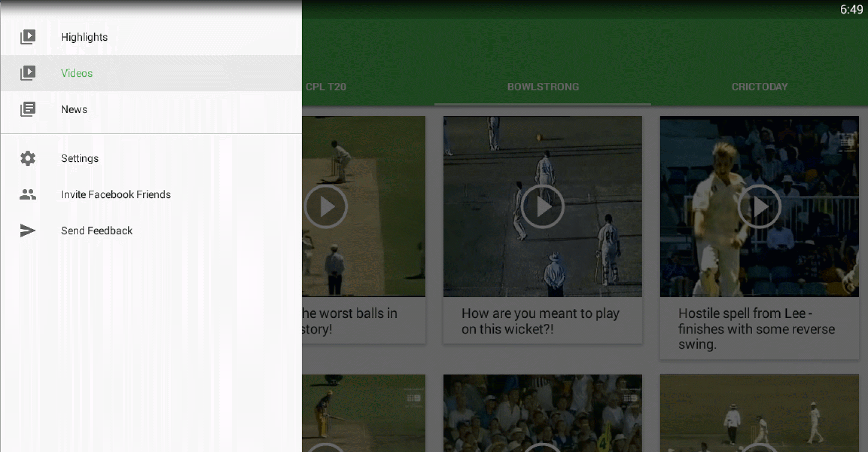868x452 pixels.
Task: Click the Send Feedback arrow icon
Action: (28, 231)
